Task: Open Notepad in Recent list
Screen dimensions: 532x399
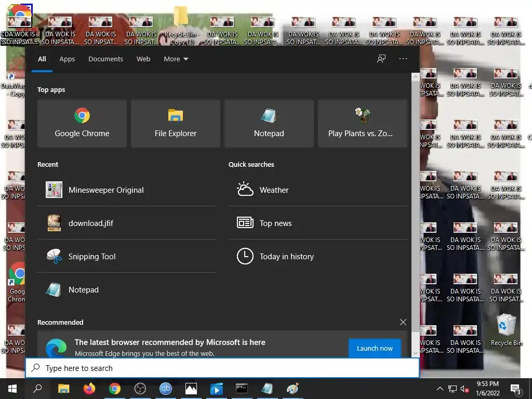Action: tap(127, 290)
